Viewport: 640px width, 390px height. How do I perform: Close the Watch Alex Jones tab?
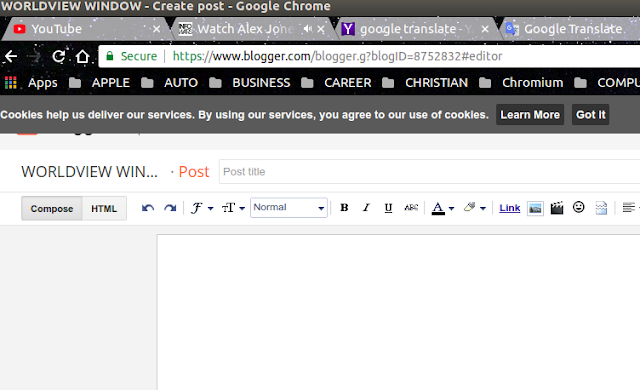click(x=321, y=29)
